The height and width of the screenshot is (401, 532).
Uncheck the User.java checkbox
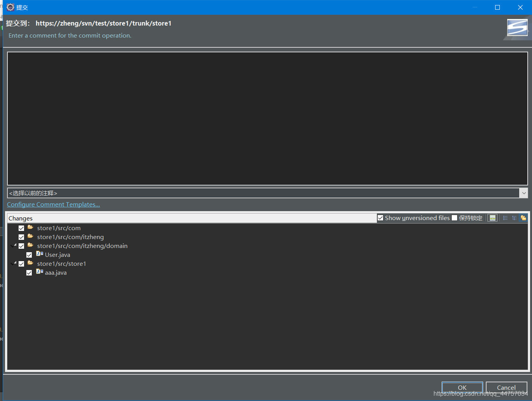pos(29,255)
